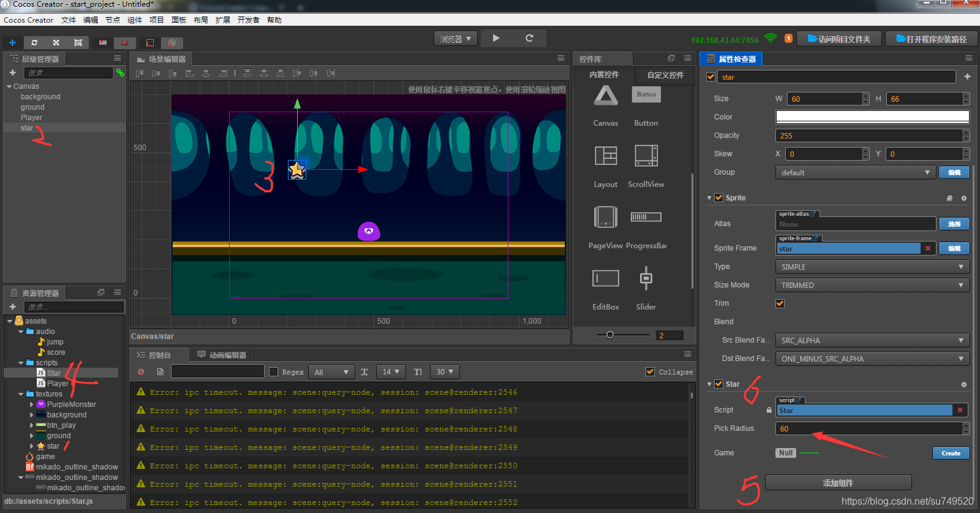Open the browser preview dropdown
This screenshot has width=980, height=513.
456,39
